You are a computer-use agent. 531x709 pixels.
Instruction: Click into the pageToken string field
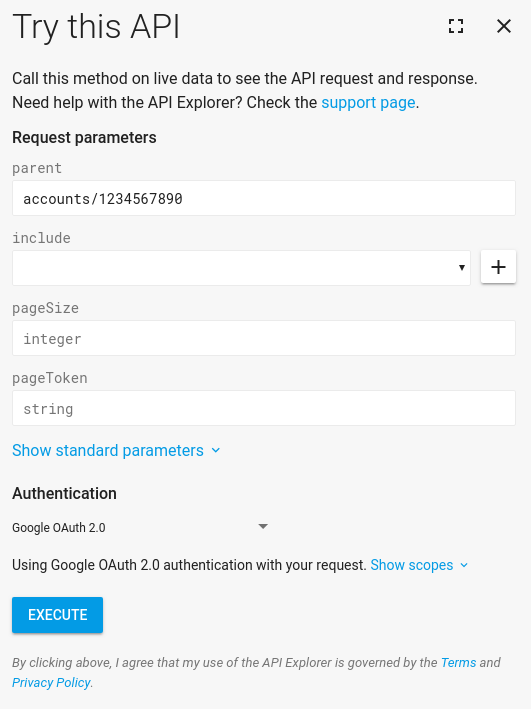pyautogui.click(x=264, y=408)
